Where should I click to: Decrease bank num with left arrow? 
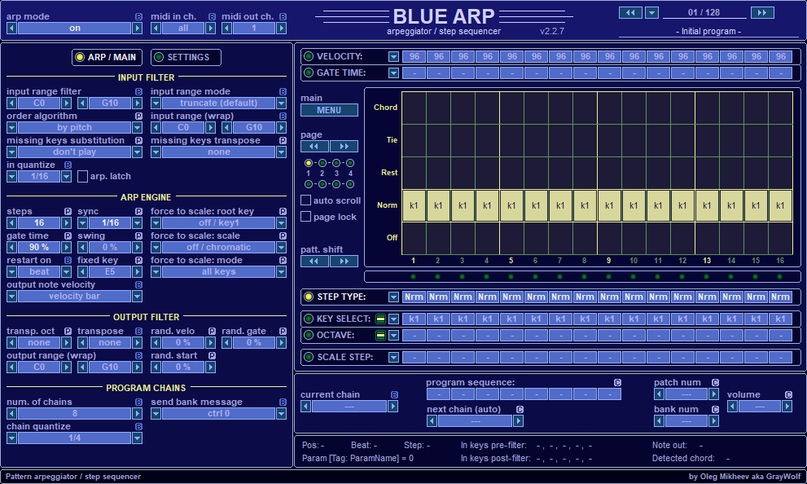pos(659,421)
